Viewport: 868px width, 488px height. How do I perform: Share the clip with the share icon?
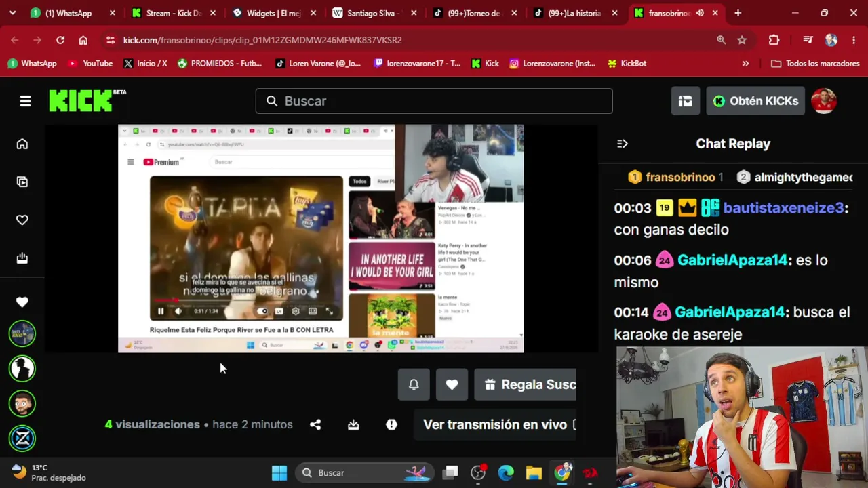click(315, 424)
